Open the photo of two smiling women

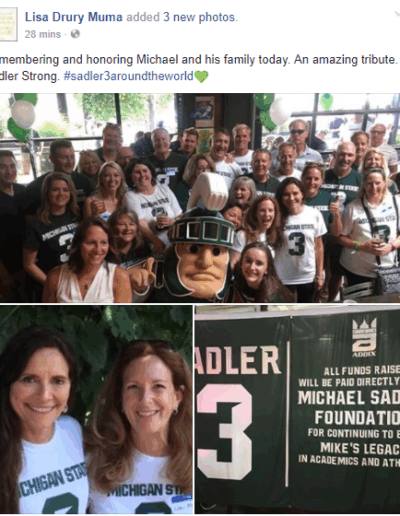[96, 409]
